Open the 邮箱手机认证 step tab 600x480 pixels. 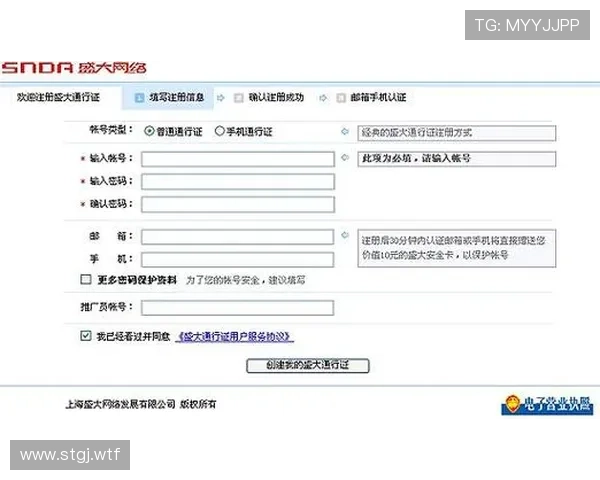tap(372, 98)
